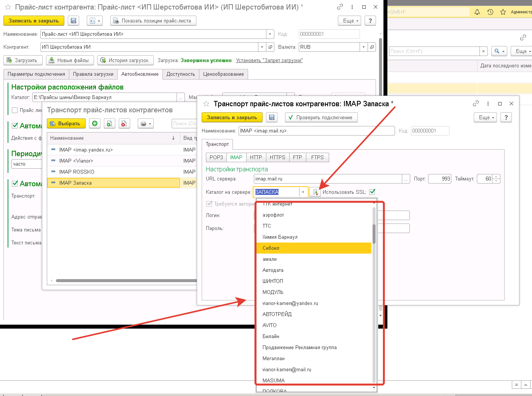Select HTTPS transport type

277,157
